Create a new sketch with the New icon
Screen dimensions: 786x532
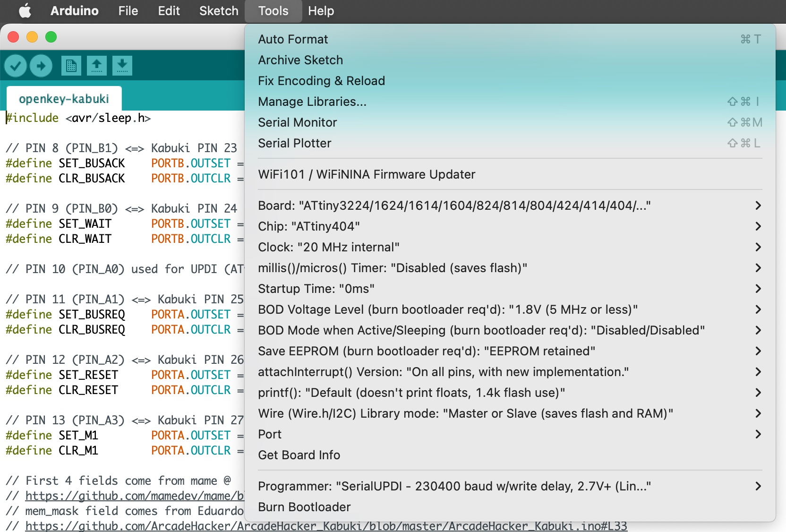tap(71, 66)
